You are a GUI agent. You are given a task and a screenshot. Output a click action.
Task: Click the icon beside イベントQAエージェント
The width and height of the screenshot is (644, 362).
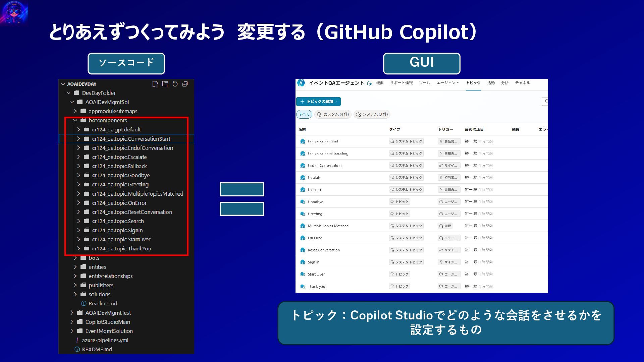click(x=369, y=83)
